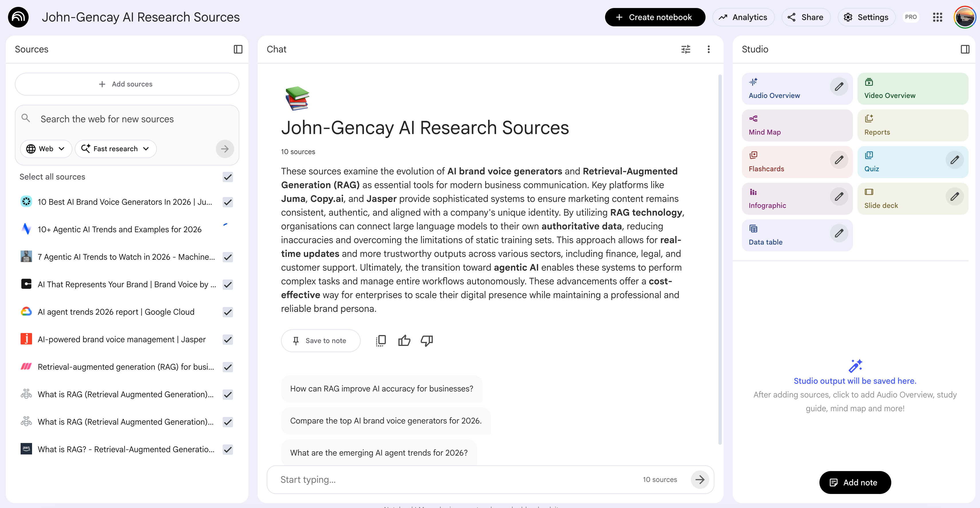Open chat configuration sliders icon
The image size is (980, 508).
[x=685, y=49]
